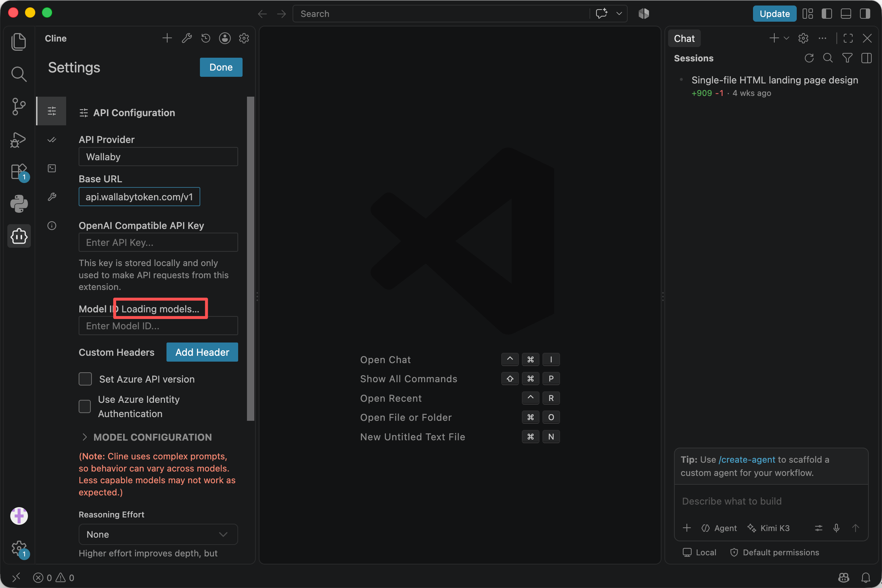The image size is (882, 588).
Task: Click the /create-agent link in tip
Action: coord(747,459)
